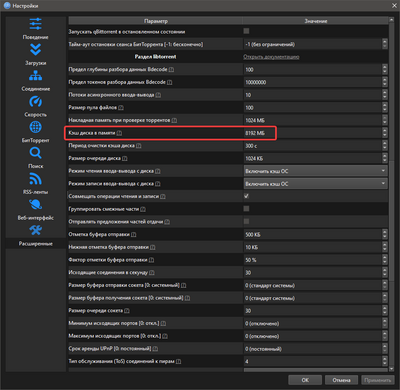The width and height of the screenshot is (400, 390).
Task: Open the БитТоррент globe icon
Action: pyautogui.click(x=35, y=127)
